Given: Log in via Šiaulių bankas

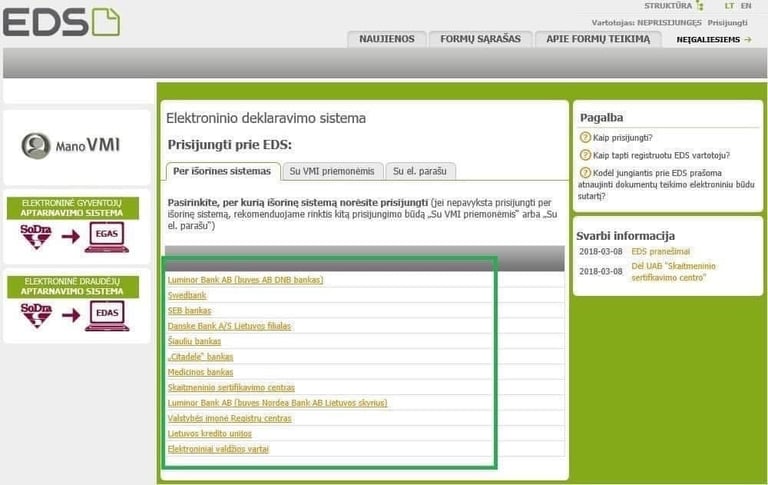Looking at the screenshot, I should [194, 341].
